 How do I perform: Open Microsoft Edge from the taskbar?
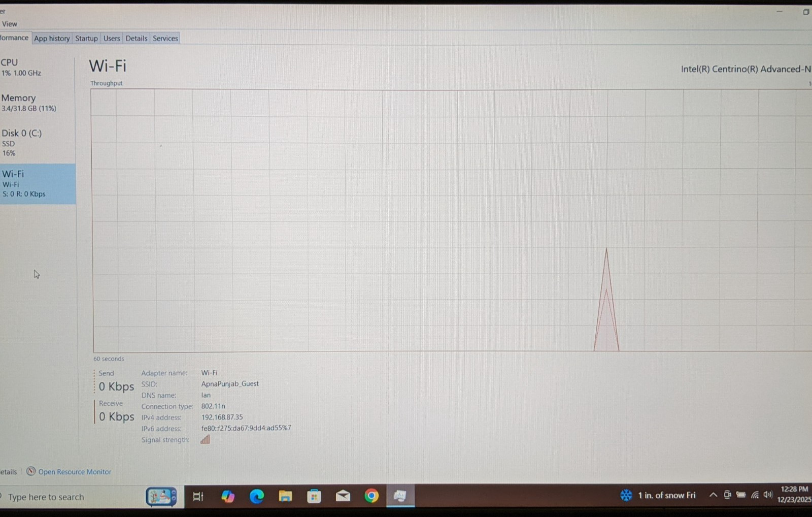(256, 496)
